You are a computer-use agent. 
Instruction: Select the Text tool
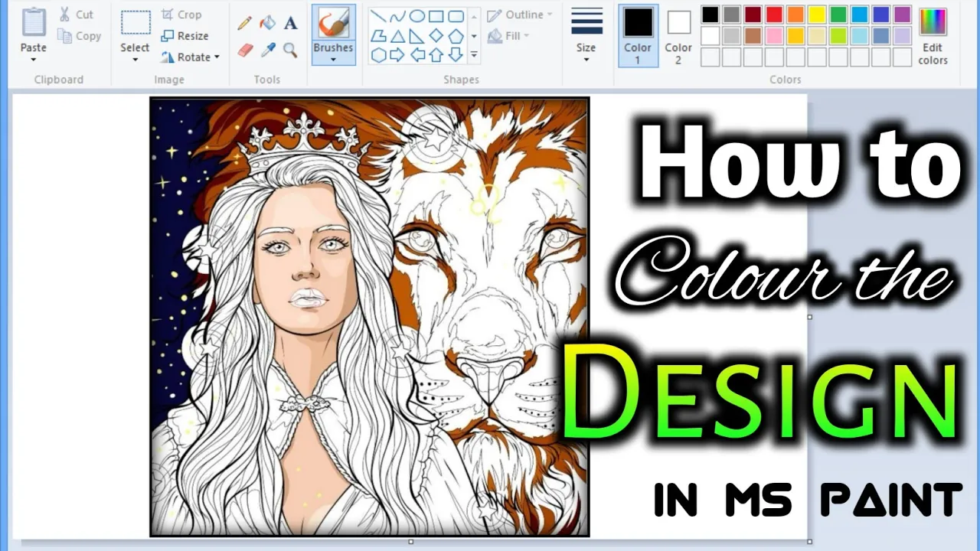pyautogui.click(x=290, y=23)
